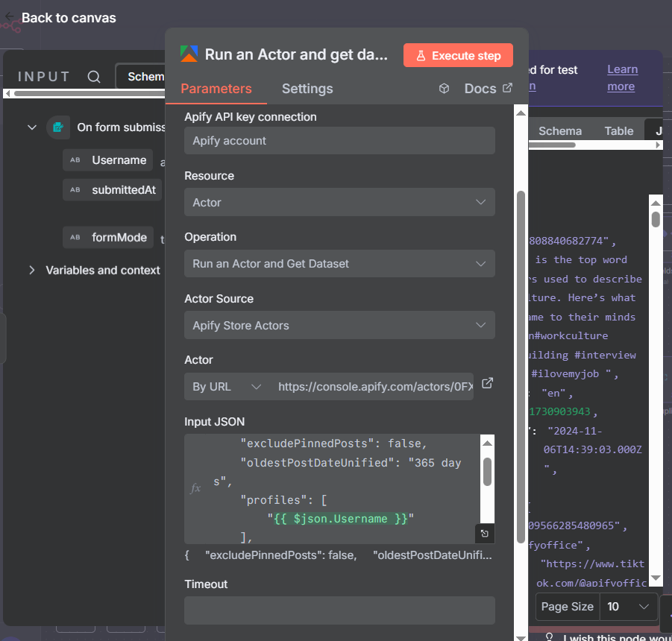Open the By URL mode selector
Viewport: 672px width, 641px height.
click(x=227, y=387)
